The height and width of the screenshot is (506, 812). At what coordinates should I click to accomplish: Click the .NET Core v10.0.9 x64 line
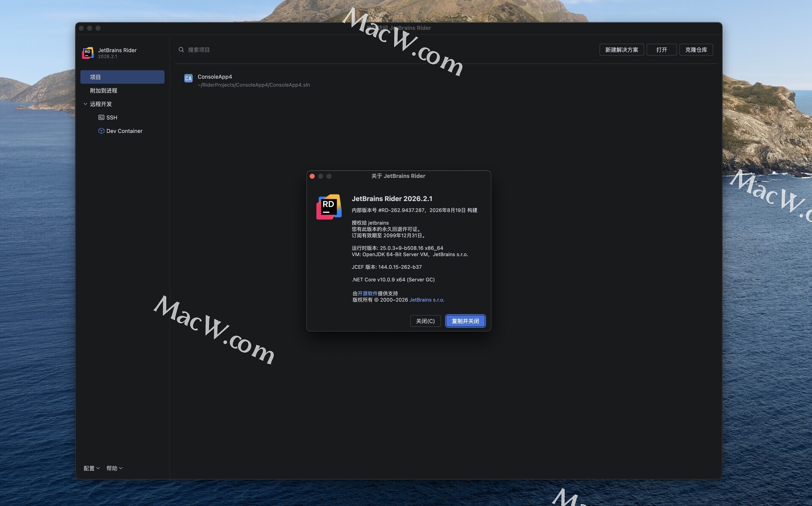pos(393,280)
